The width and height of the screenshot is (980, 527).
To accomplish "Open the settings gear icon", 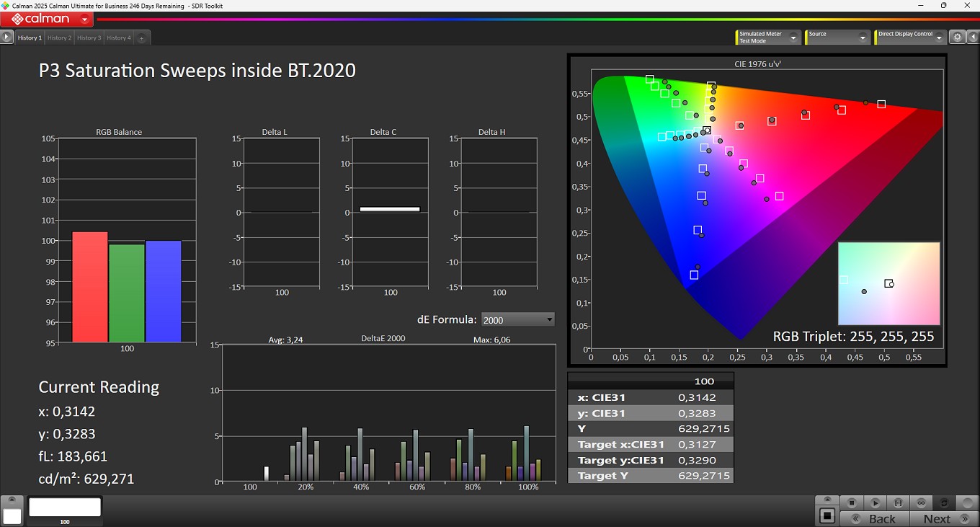I will (957, 37).
